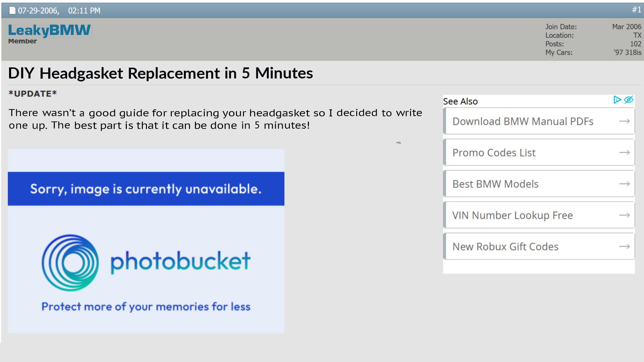Image resolution: width=644 pixels, height=362 pixels.
Task: Open the VIN Number Lookup Free ad link
Action: click(x=539, y=215)
